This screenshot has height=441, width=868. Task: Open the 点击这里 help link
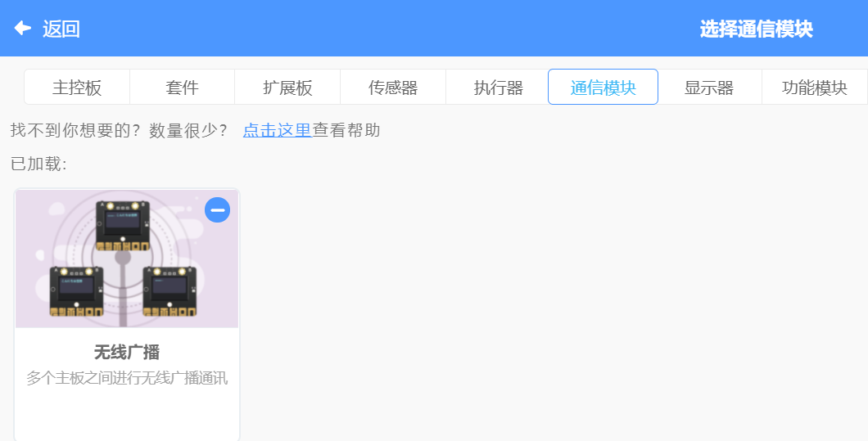tap(278, 130)
